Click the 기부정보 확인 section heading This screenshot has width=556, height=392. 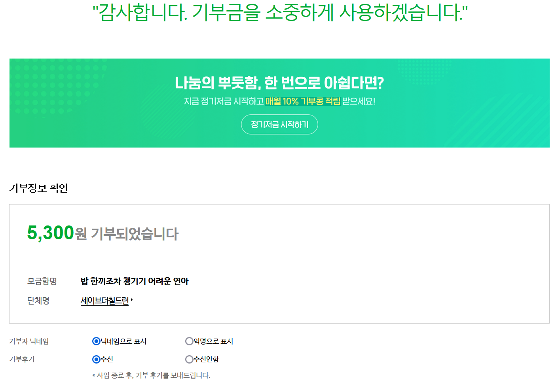point(38,188)
